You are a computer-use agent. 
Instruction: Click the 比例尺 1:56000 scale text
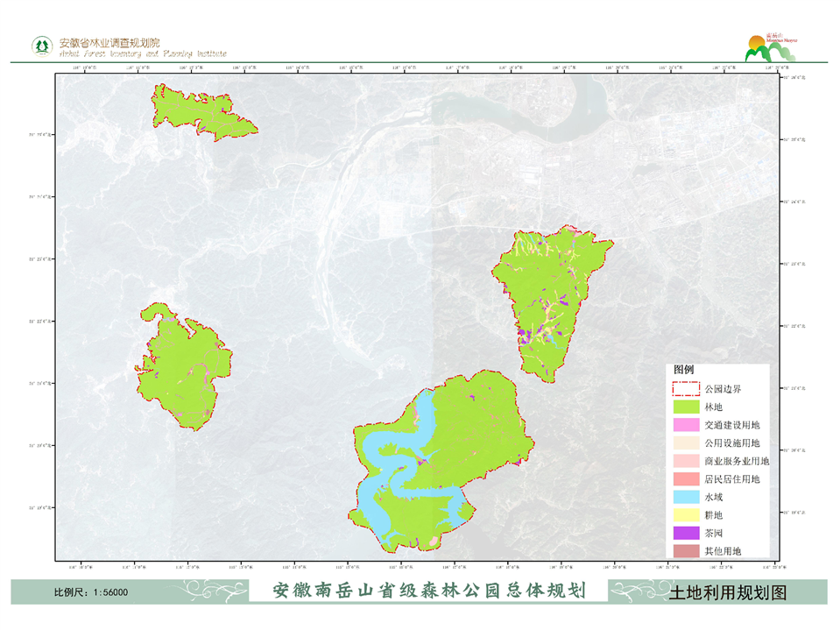pyautogui.click(x=91, y=592)
